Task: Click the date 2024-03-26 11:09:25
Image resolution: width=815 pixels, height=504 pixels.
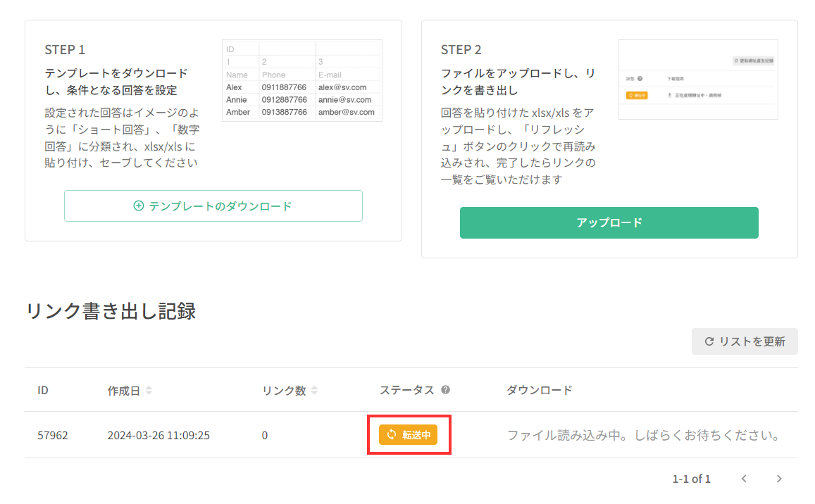Action: point(158,435)
